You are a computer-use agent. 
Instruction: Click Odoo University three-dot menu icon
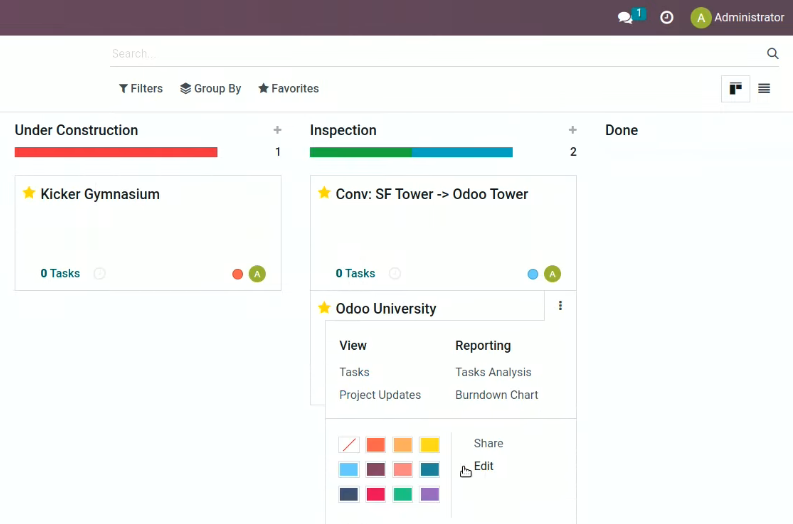click(x=560, y=305)
